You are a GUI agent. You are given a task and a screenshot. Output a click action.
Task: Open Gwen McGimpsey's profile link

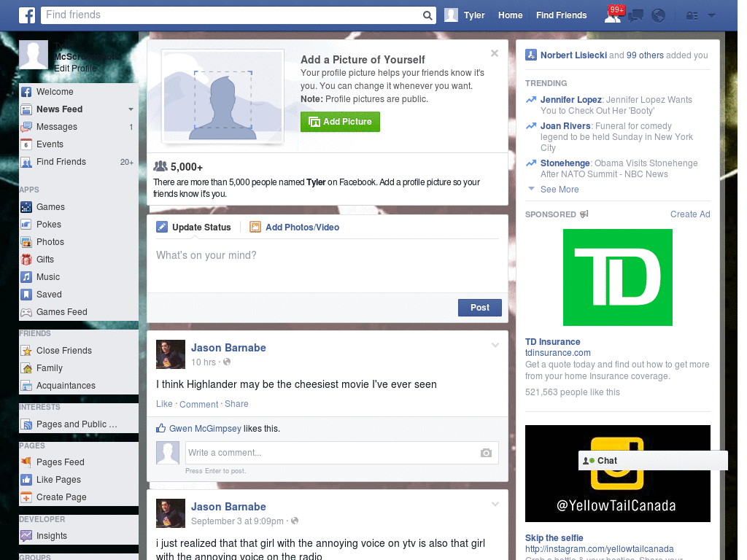point(205,429)
